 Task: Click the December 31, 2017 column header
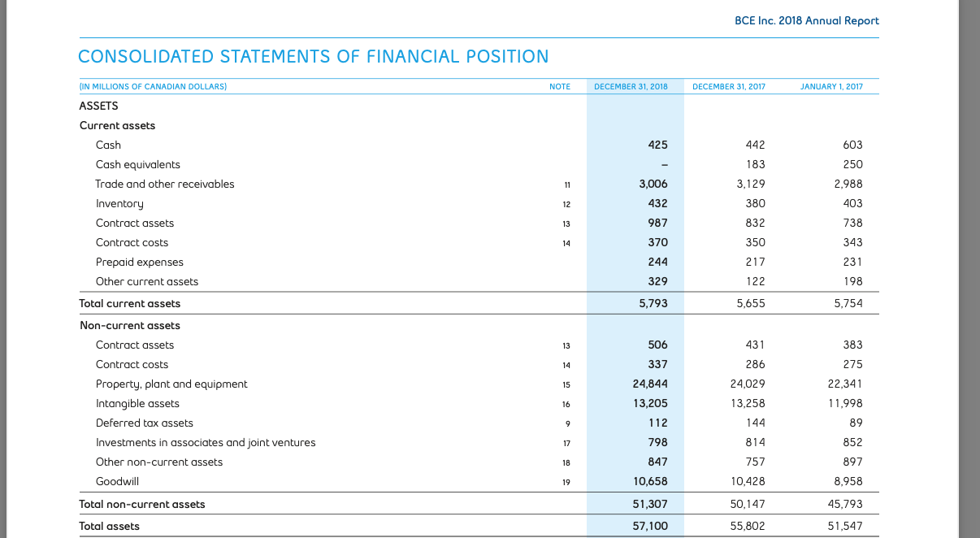point(729,86)
